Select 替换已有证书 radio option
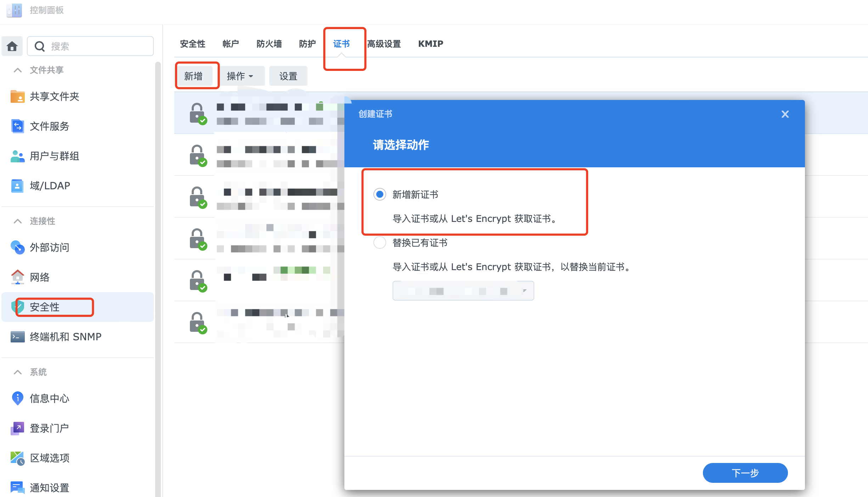Screen dimensions: 868x497 pos(380,243)
